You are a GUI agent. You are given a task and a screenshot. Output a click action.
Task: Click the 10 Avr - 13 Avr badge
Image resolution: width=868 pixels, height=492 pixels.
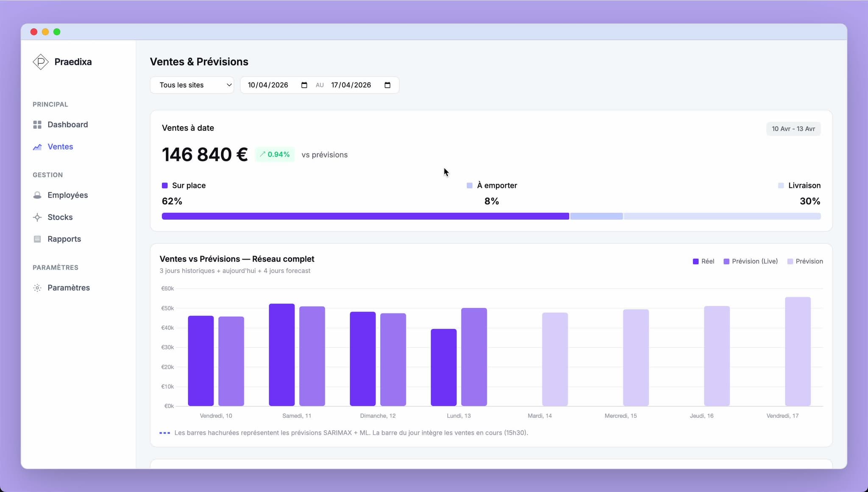pos(793,129)
